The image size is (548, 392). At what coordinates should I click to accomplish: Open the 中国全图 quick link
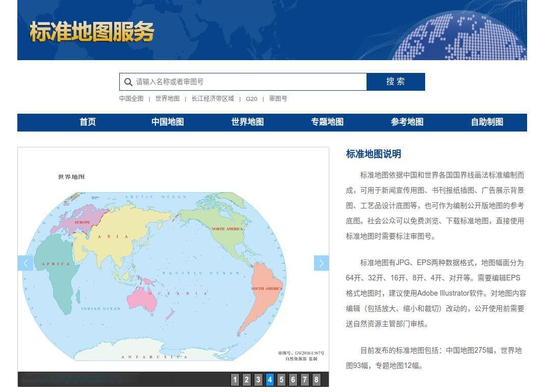(132, 98)
